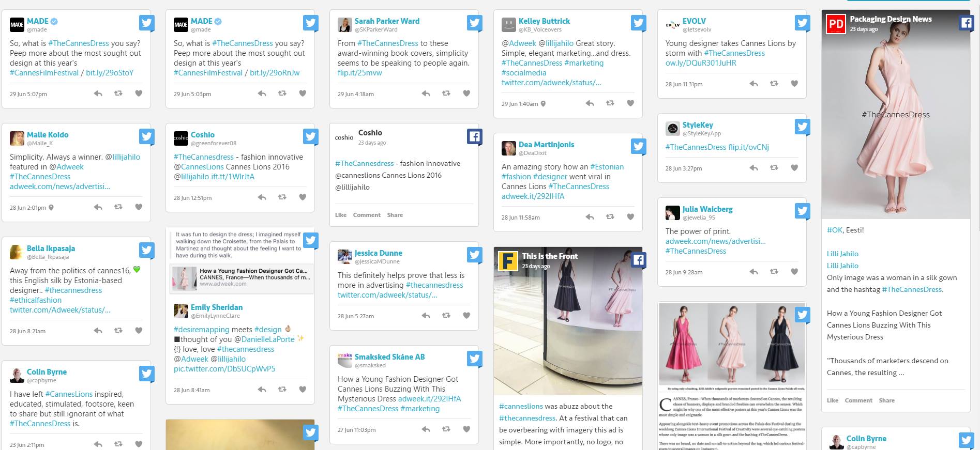980x450 pixels.
Task: Click Twitter bird icon on StyleKey card
Action: [802, 127]
